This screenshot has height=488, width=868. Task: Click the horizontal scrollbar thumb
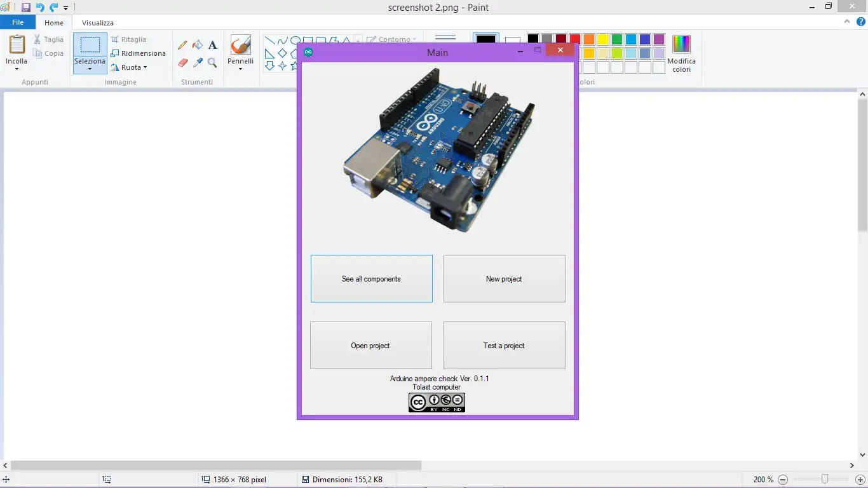216,466
